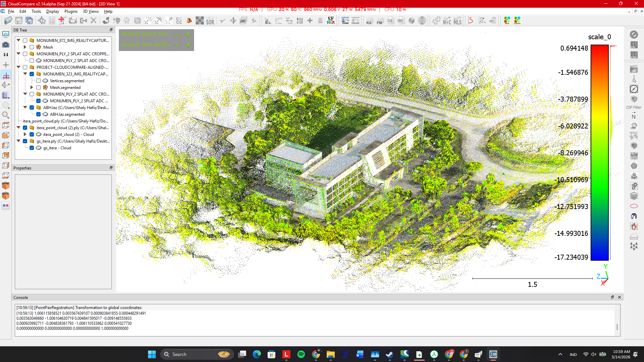
Task: Click the magnifier zoom icon in left sidebar
Action: pos(6,115)
